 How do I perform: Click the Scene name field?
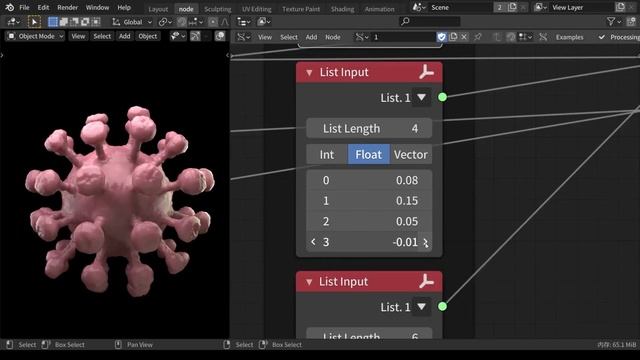point(460,7)
